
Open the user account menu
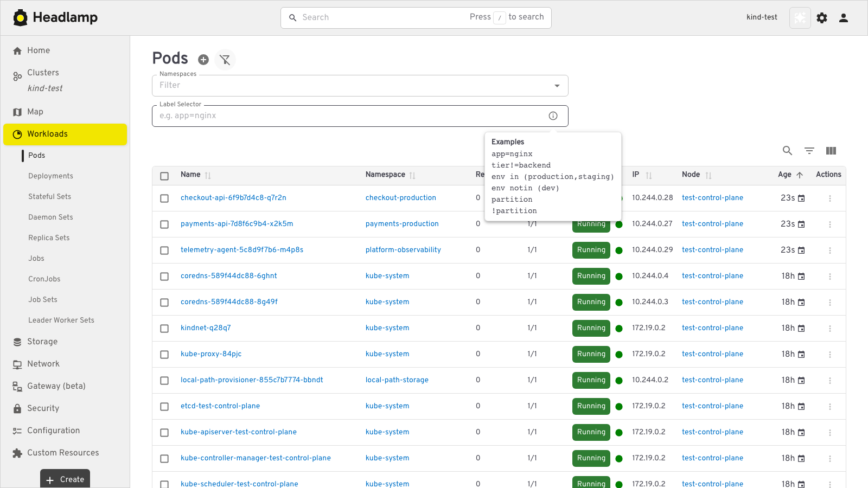pyautogui.click(x=844, y=18)
